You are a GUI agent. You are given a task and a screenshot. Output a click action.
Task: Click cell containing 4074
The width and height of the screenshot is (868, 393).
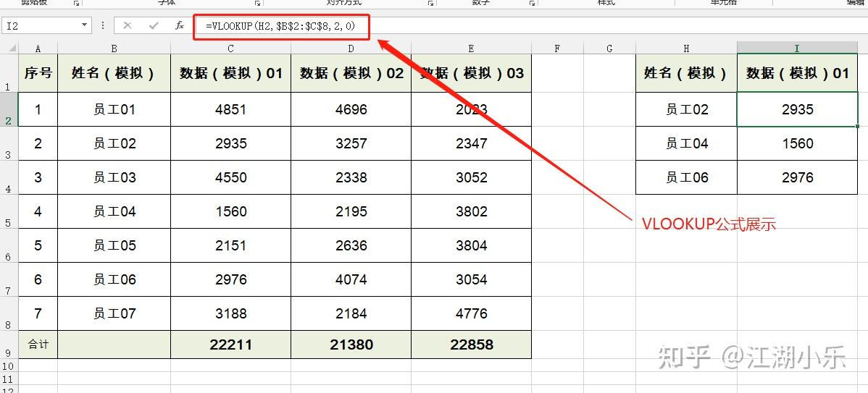click(351, 279)
